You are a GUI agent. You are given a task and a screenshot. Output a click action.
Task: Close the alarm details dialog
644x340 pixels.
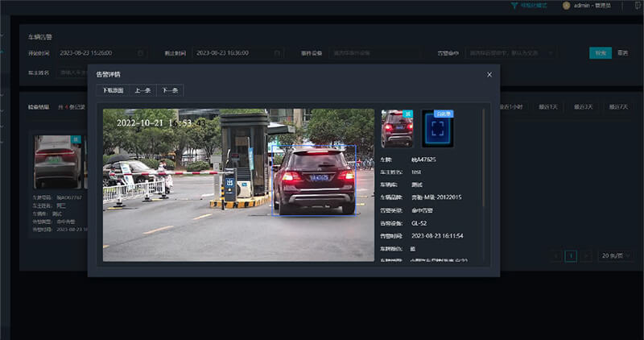pyautogui.click(x=489, y=74)
